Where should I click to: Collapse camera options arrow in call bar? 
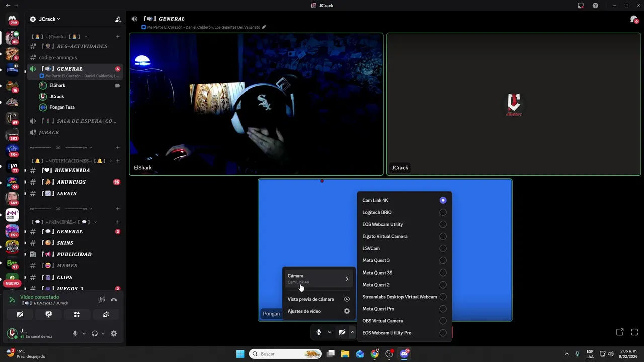352,332
